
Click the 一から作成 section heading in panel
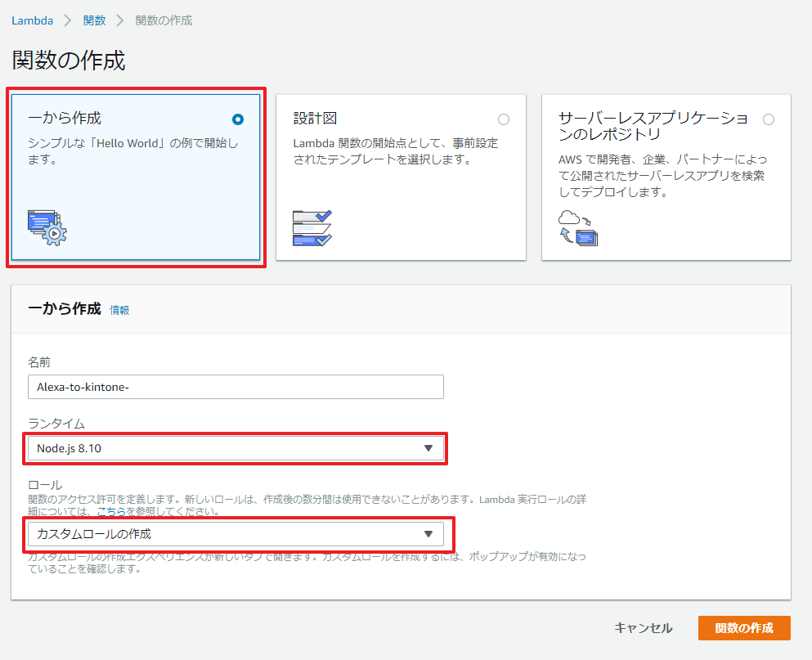[65, 309]
